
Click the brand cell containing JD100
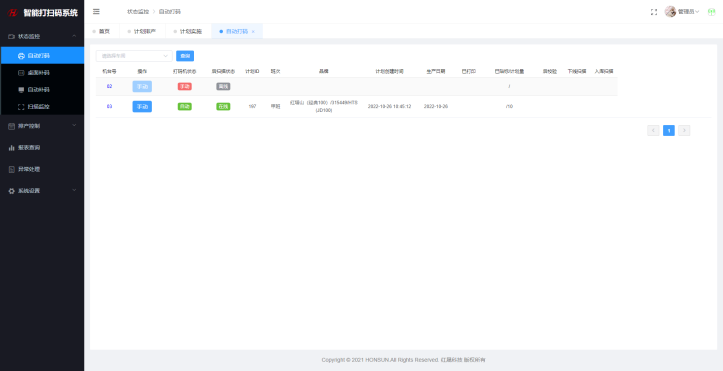[x=324, y=106]
